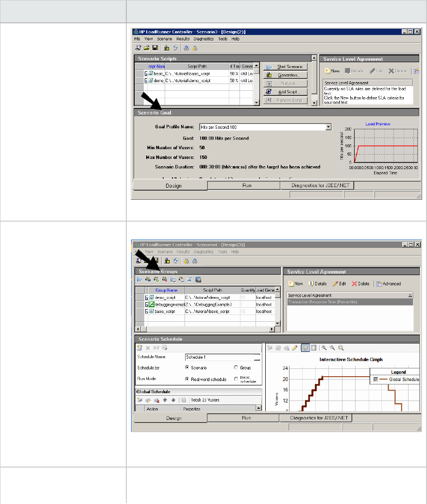Select Schedule by Group radio button
The image size is (427, 504).
coord(236,367)
